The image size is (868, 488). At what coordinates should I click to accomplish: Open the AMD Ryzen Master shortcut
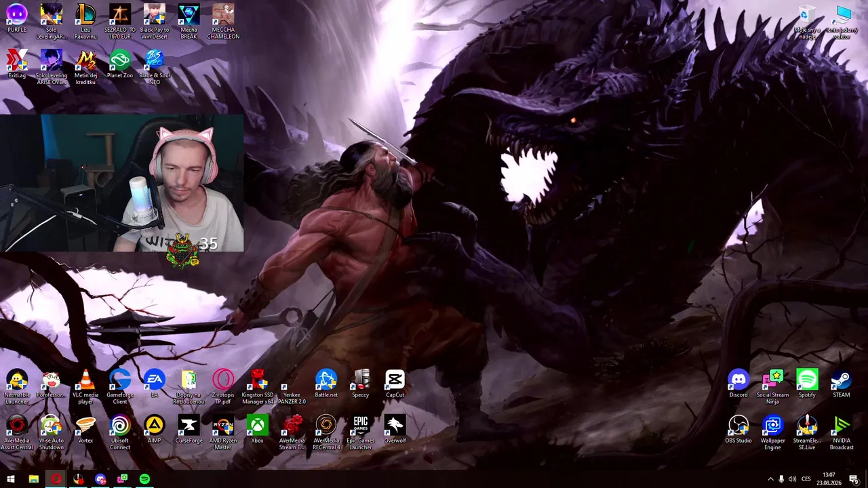(223, 432)
